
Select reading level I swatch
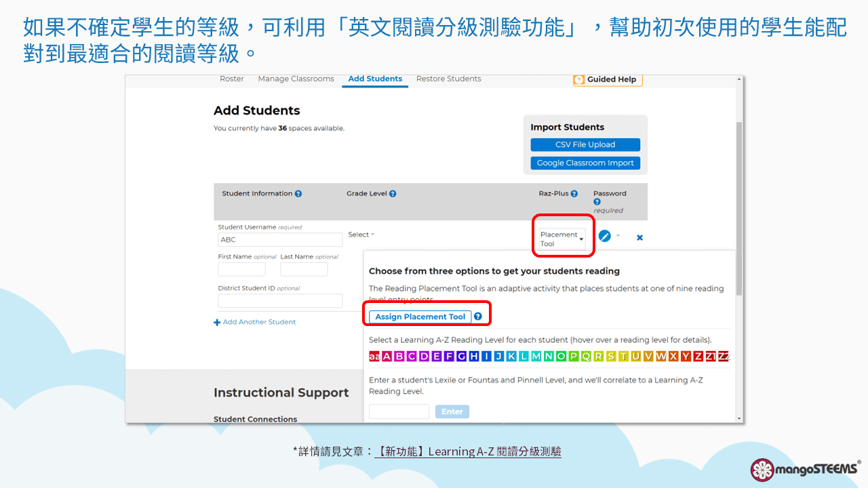pos(487,356)
